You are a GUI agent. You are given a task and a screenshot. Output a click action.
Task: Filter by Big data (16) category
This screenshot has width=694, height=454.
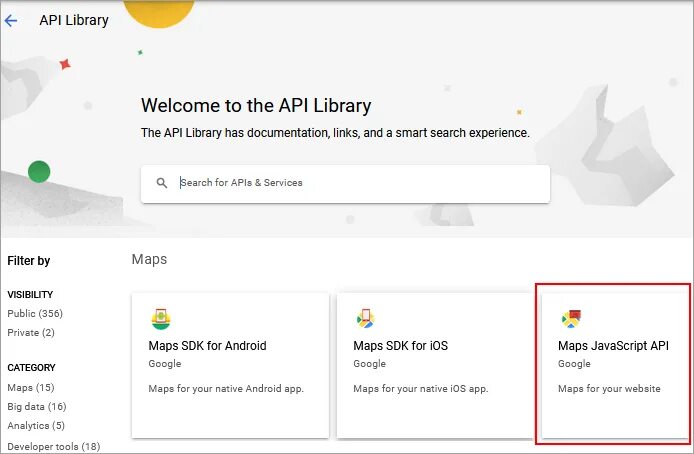tap(37, 406)
